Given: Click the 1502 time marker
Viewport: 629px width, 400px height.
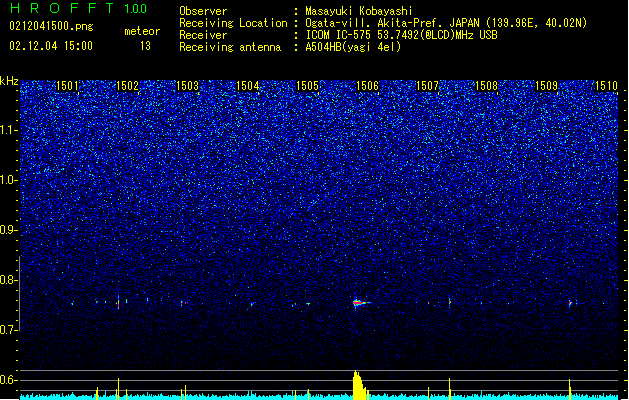Looking at the screenshot, I should pyautogui.click(x=127, y=86).
